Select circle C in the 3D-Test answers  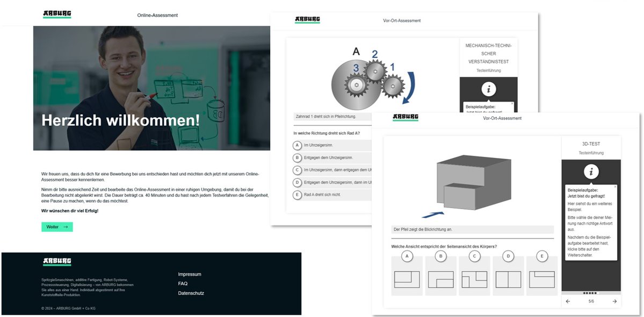(x=474, y=257)
